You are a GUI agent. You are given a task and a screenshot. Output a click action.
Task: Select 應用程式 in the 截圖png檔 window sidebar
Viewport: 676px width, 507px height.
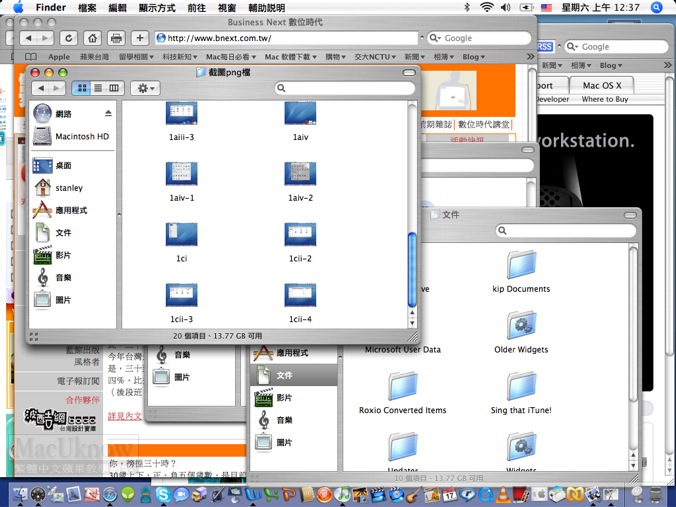coord(60,210)
